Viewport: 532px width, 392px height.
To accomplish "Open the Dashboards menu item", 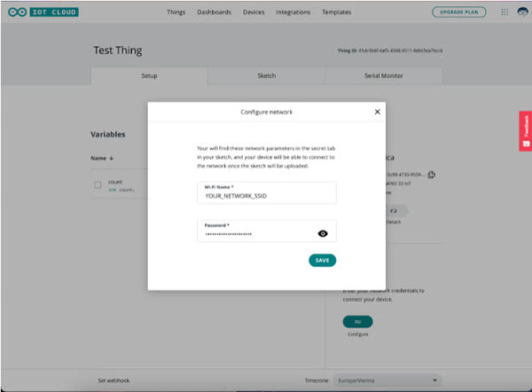I will [214, 12].
